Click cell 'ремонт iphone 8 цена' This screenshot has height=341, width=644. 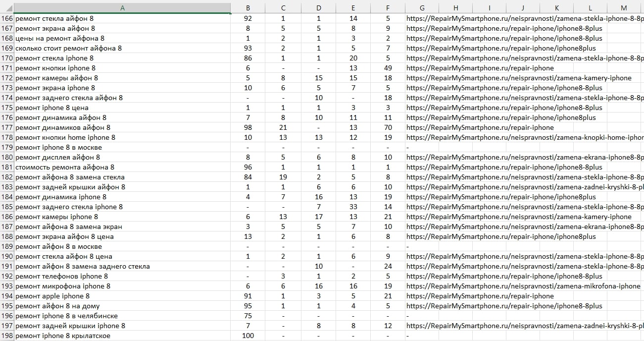tap(122, 108)
